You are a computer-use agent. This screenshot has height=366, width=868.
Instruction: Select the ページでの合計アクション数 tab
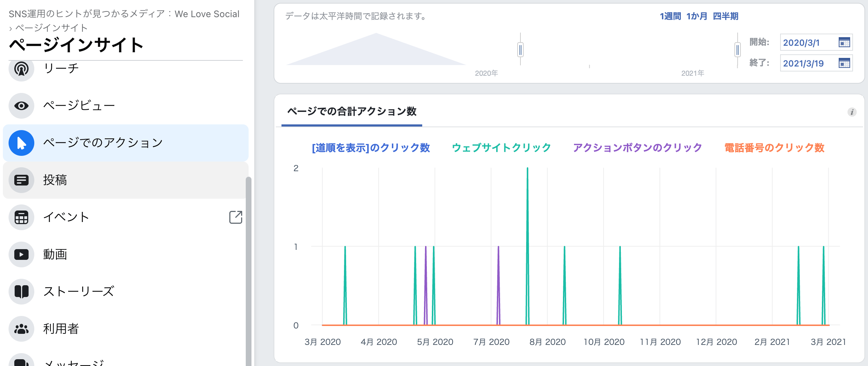click(352, 112)
